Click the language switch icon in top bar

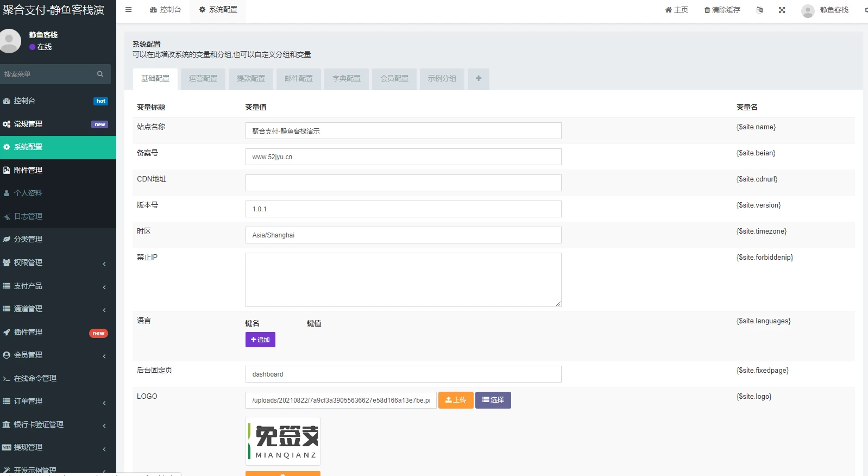click(x=759, y=10)
